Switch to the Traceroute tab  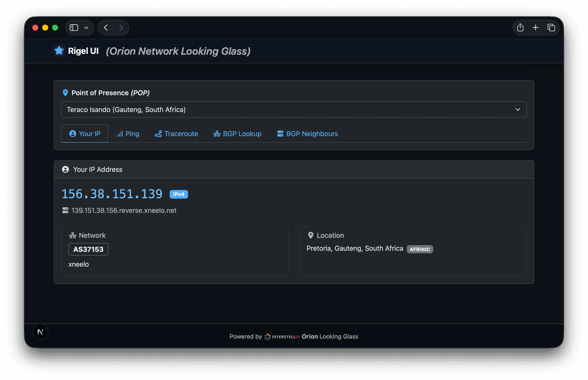coord(176,134)
